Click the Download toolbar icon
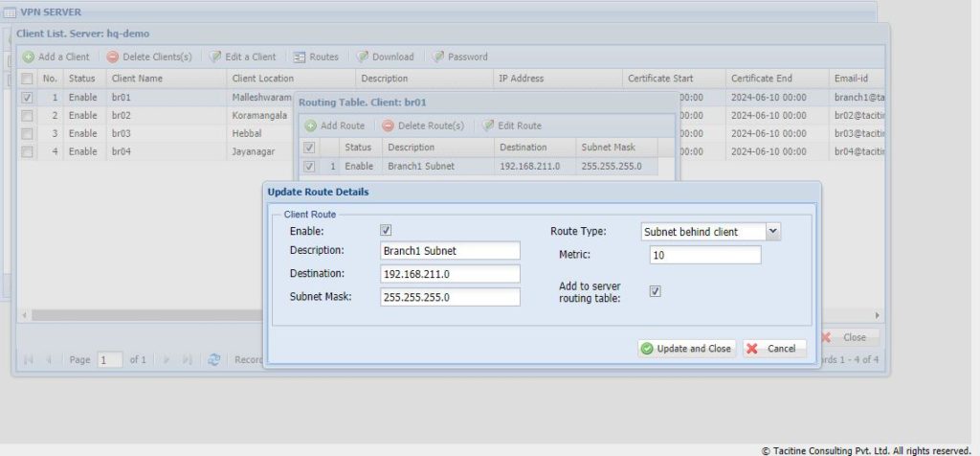 [x=362, y=57]
